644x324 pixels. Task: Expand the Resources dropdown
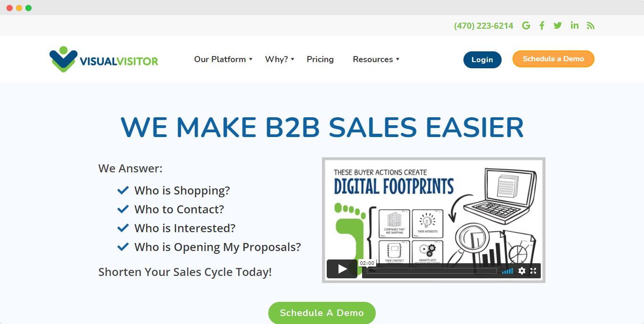pos(373,59)
